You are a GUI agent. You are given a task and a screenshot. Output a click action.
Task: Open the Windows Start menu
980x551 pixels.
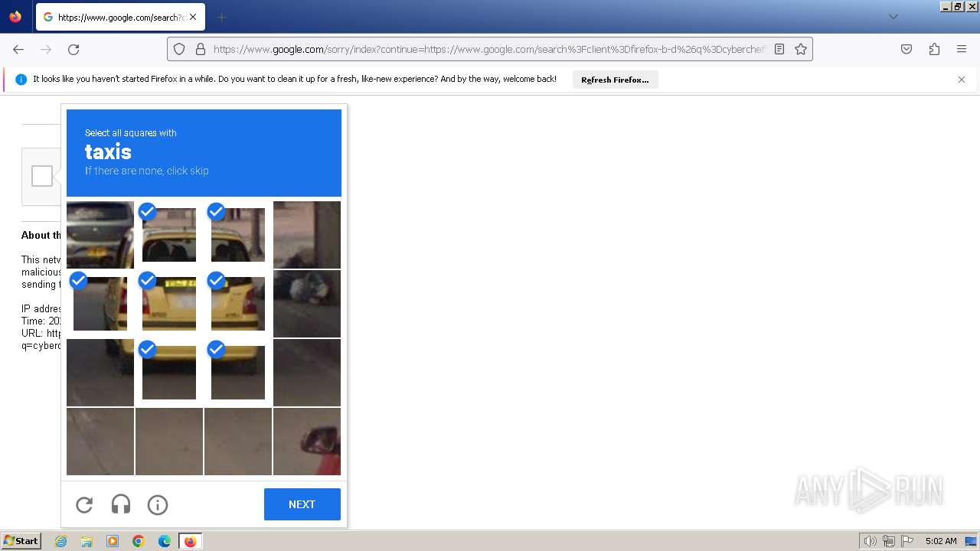tap(21, 541)
